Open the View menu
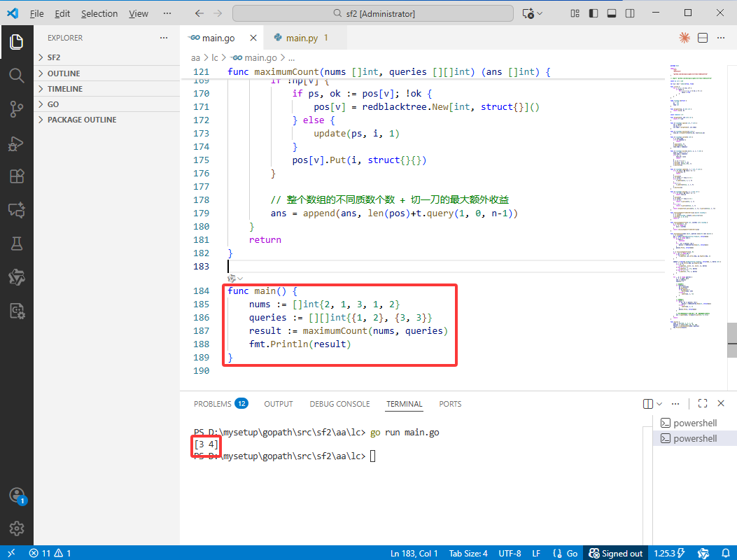This screenshot has height=560, width=737. pos(139,13)
